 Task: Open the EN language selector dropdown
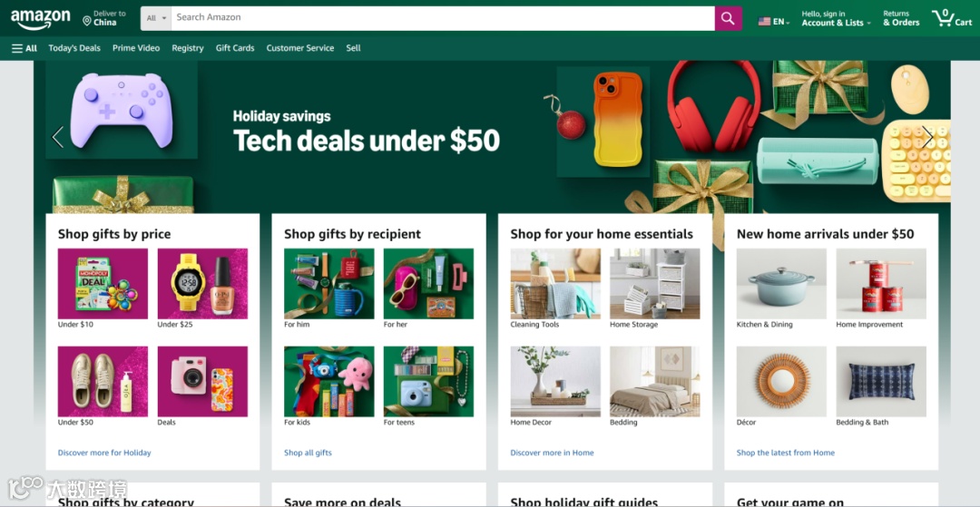click(774, 21)
